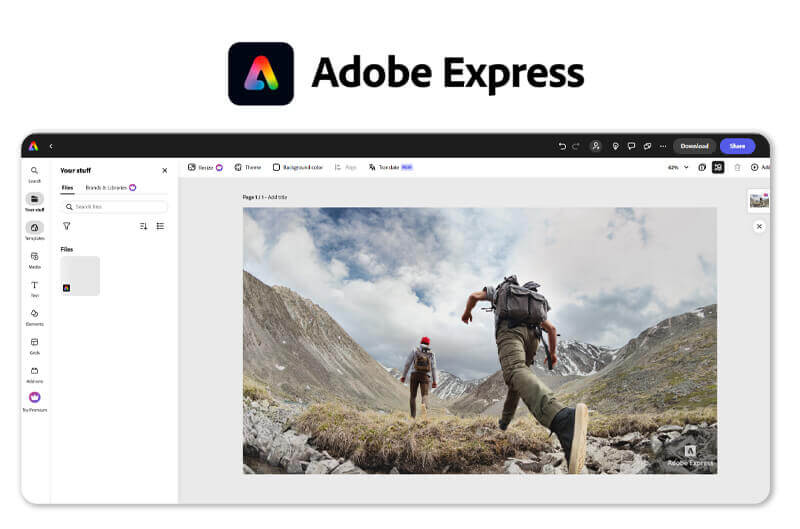Click the lightbulb tips icon
800x529 pixels.
[x=616, y=146]
